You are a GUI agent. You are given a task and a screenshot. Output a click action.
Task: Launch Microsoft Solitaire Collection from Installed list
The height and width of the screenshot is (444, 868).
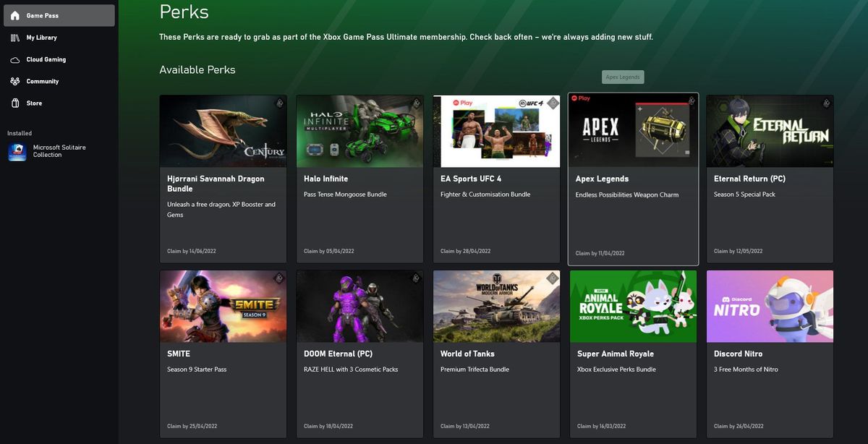coord(59,151)
